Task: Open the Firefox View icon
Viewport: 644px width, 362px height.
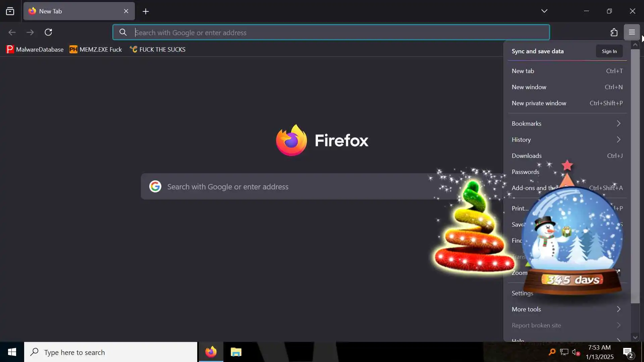Action: [10, 11]
